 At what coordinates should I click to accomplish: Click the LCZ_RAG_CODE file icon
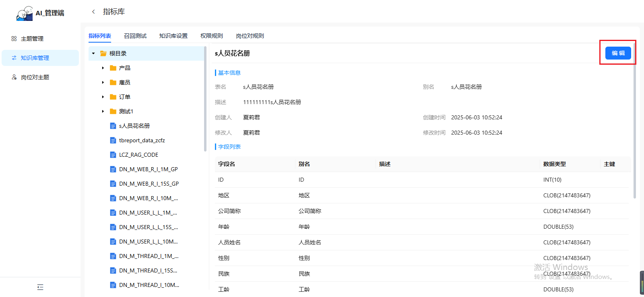[113, 155]
